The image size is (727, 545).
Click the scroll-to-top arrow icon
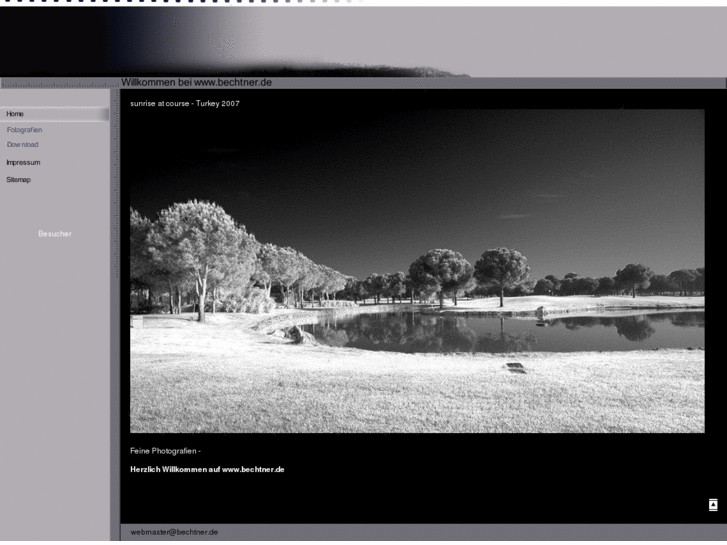[713, 505]
